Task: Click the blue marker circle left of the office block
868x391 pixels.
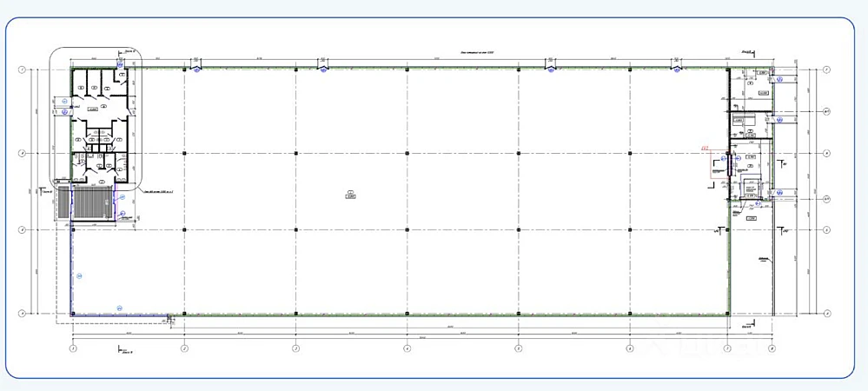Action: [64, 110]
